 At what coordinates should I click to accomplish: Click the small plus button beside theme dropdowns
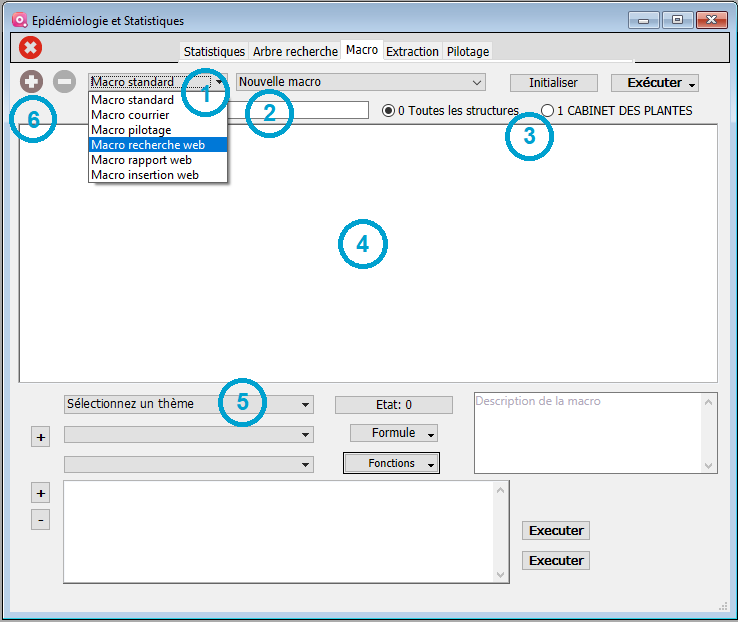[x=40, y=437]
